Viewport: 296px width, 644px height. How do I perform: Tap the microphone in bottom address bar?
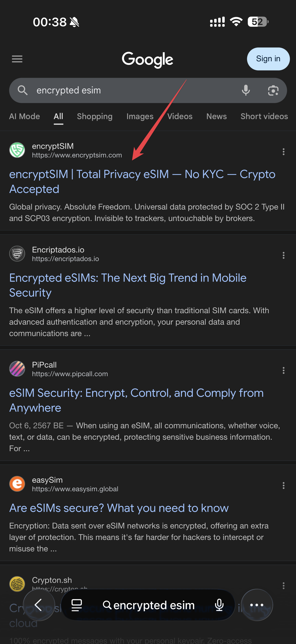coord(219,605)
